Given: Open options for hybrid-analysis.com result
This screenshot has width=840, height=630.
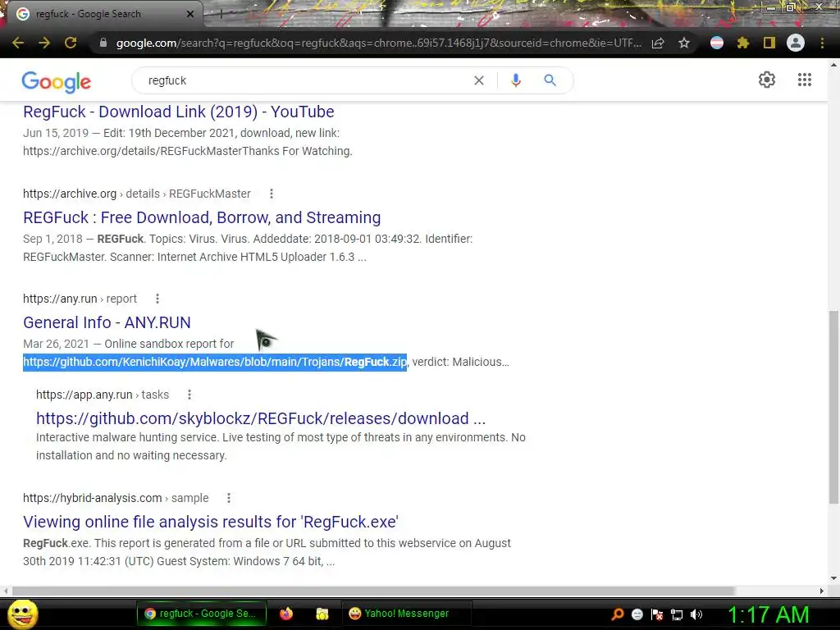Looking at the screenshot, I should [x=229, y=498].
